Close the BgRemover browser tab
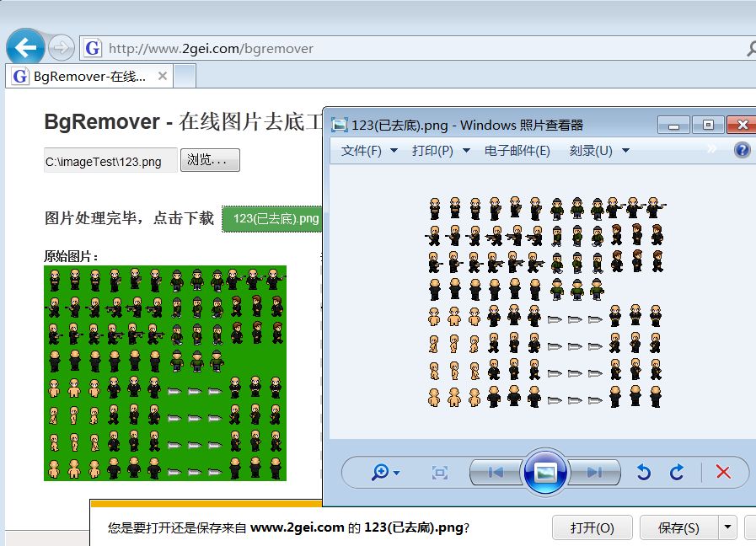The height and width of the screenshot is (546, 756). (x=163, y=76)
